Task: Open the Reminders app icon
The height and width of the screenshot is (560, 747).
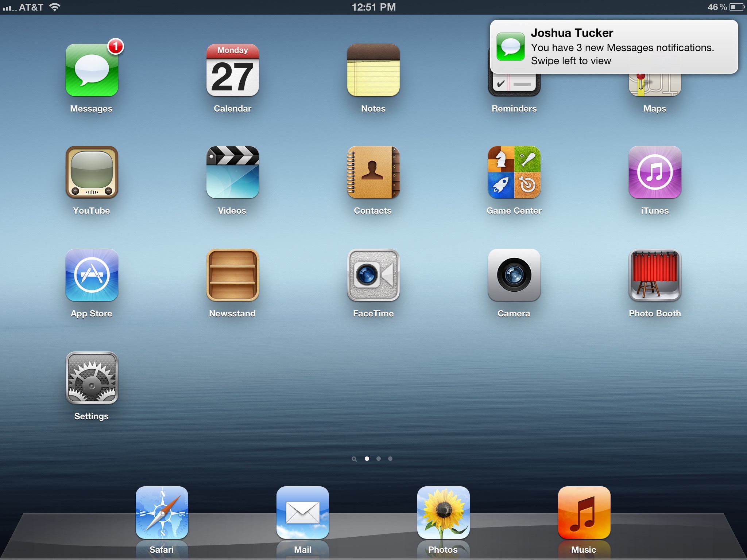Action: click(514, 85)
